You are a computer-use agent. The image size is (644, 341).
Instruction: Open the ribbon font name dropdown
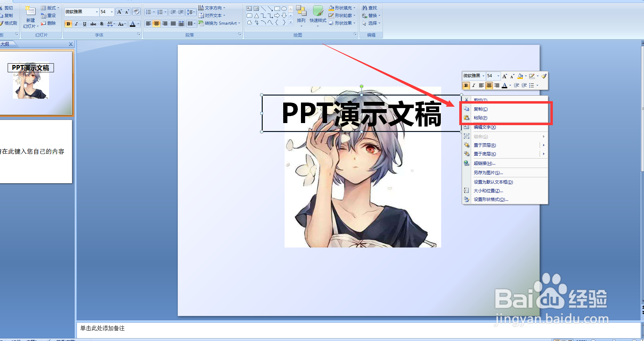point(97,12)
